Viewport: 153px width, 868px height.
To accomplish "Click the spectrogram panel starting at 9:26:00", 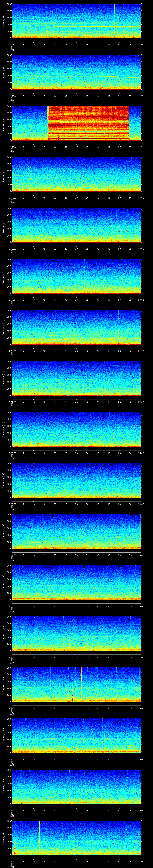I will click(76, 633).
